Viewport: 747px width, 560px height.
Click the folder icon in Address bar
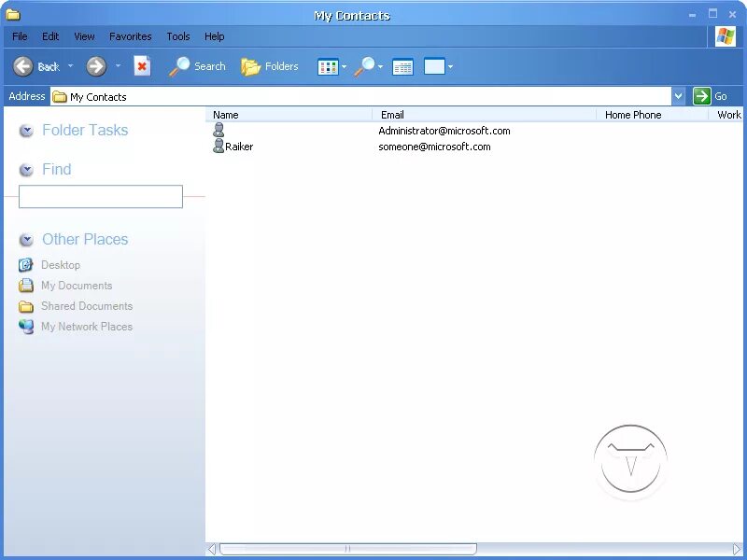[59, 97]
